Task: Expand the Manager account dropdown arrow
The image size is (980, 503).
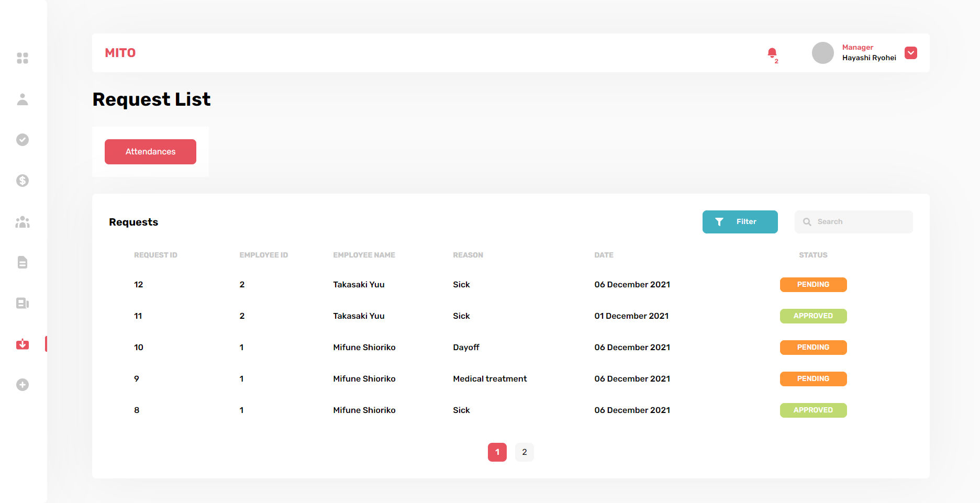Action: 910,53
